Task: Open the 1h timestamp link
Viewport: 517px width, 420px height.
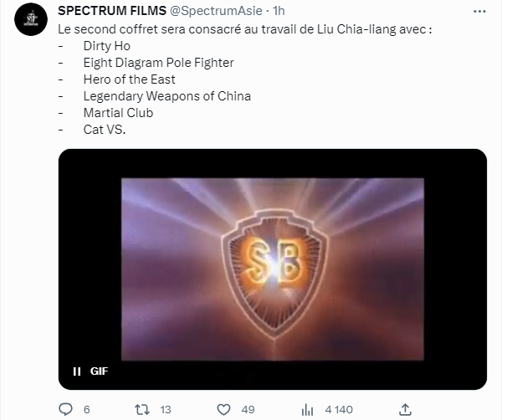Action: point(279,11)
